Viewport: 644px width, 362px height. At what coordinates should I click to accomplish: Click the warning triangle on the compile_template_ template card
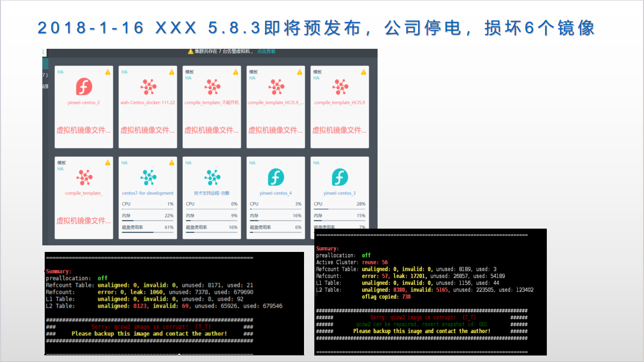(107, 163)
